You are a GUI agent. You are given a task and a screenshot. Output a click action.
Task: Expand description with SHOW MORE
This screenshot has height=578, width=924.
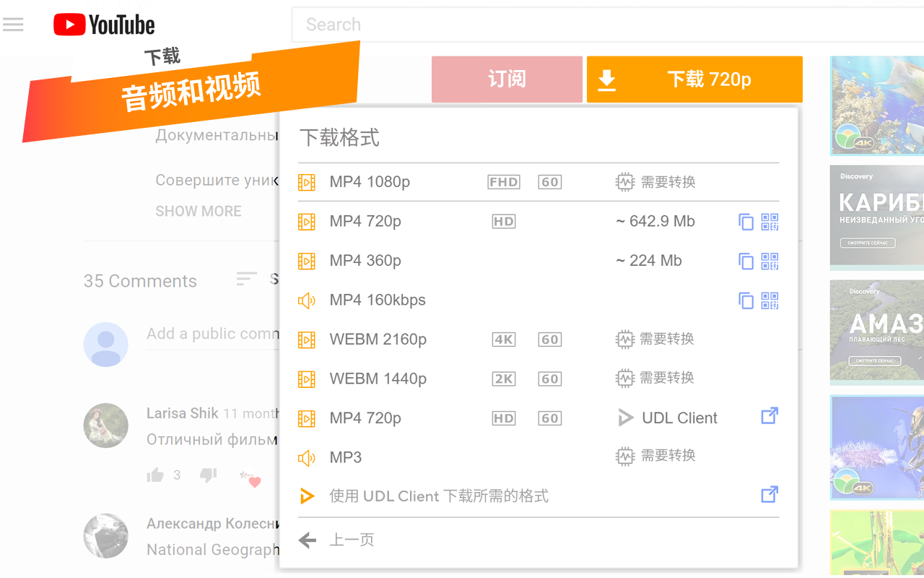click(199, 211)
